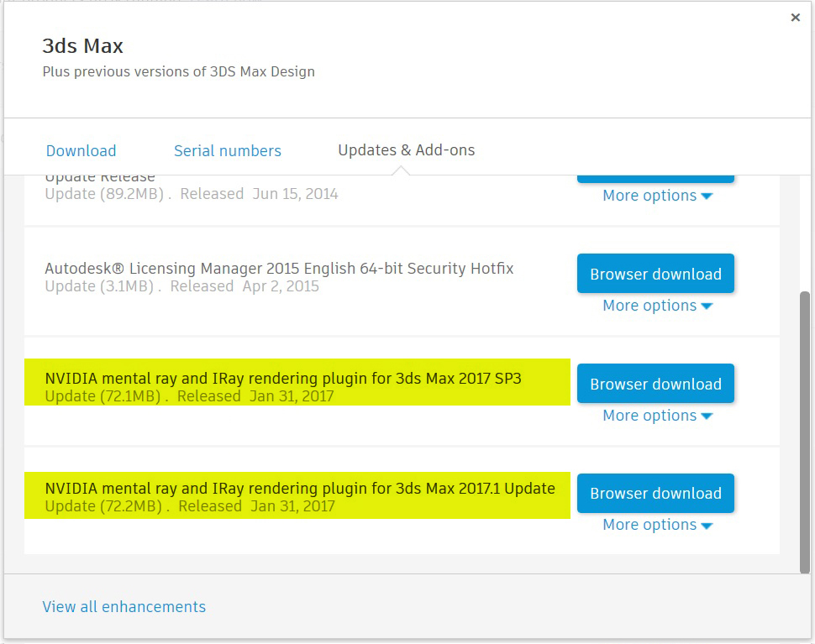815x644 pixels.
Task: Switch to the Download tab
Action: tap(81, 151)
